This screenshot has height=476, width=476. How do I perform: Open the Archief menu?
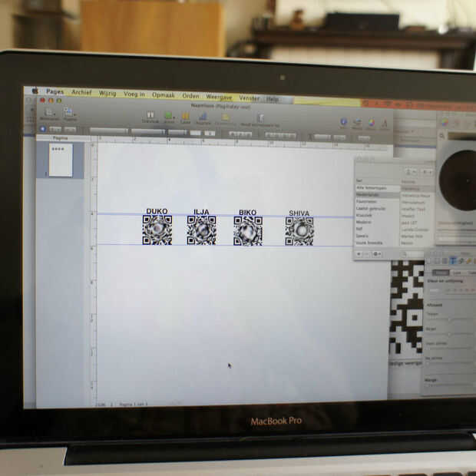click(x=81, y=92)
